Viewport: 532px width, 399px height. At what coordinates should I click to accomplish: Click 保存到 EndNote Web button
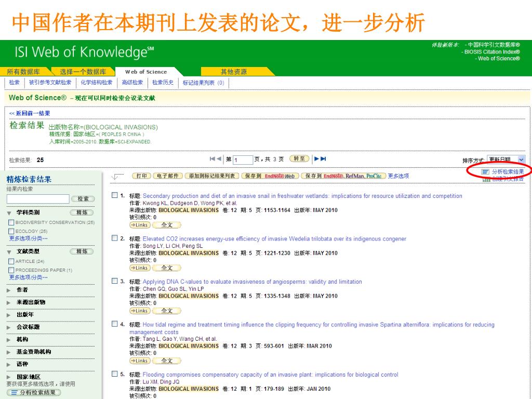(270, 176)
